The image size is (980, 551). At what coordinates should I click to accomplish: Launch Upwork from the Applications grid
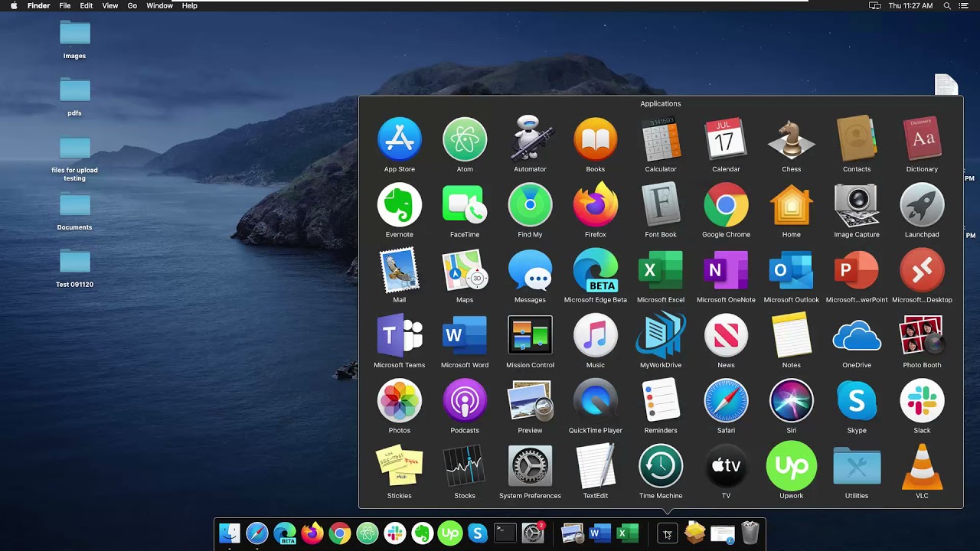tap(792, 466)
